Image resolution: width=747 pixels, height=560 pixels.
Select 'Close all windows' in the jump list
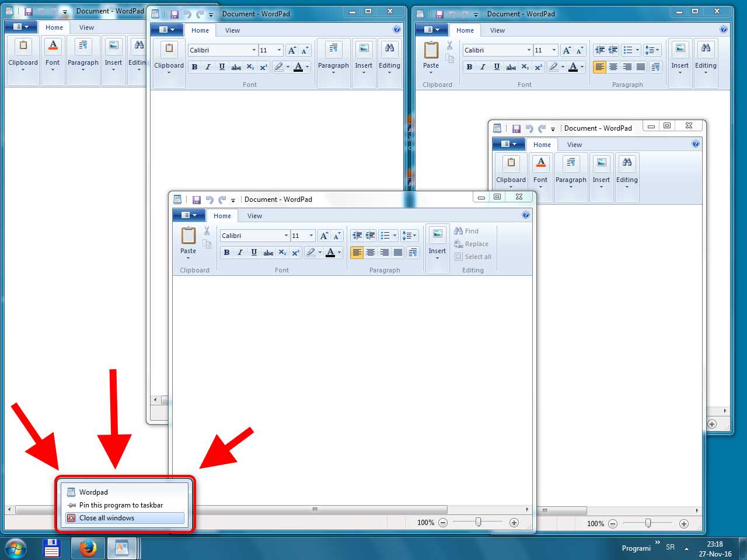(x=125, y=518)
